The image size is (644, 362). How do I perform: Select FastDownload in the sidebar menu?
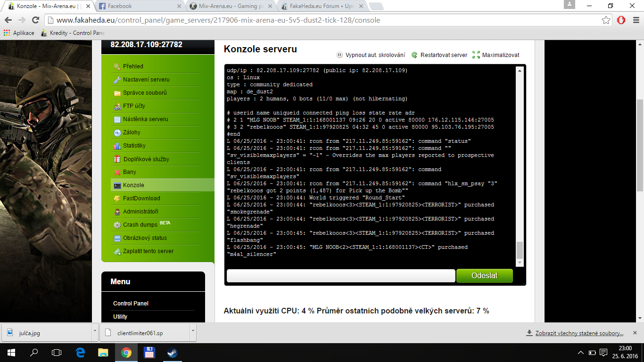coord(141,198)
